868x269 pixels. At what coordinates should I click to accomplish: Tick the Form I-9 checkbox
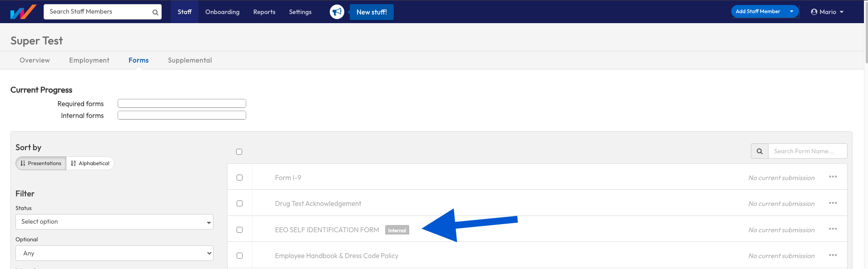tap(240, 178)
